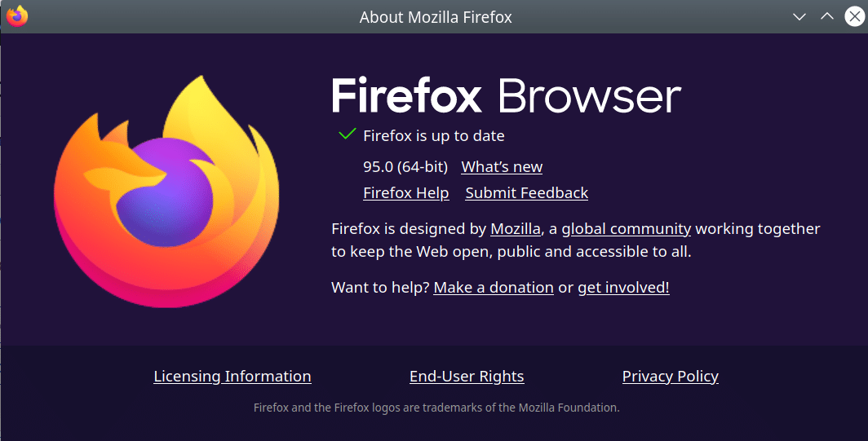Open End-User Rights
This screenshot has width=868, height=441.
[467, 377]
